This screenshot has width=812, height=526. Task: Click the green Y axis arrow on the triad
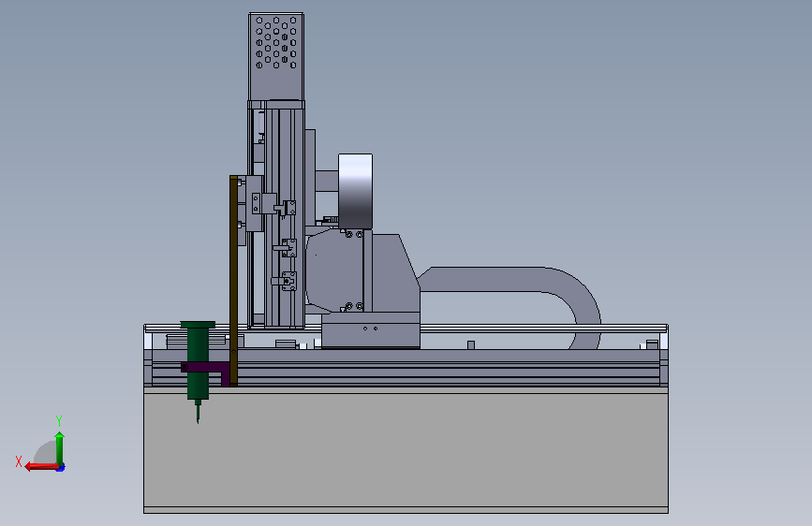60,448
